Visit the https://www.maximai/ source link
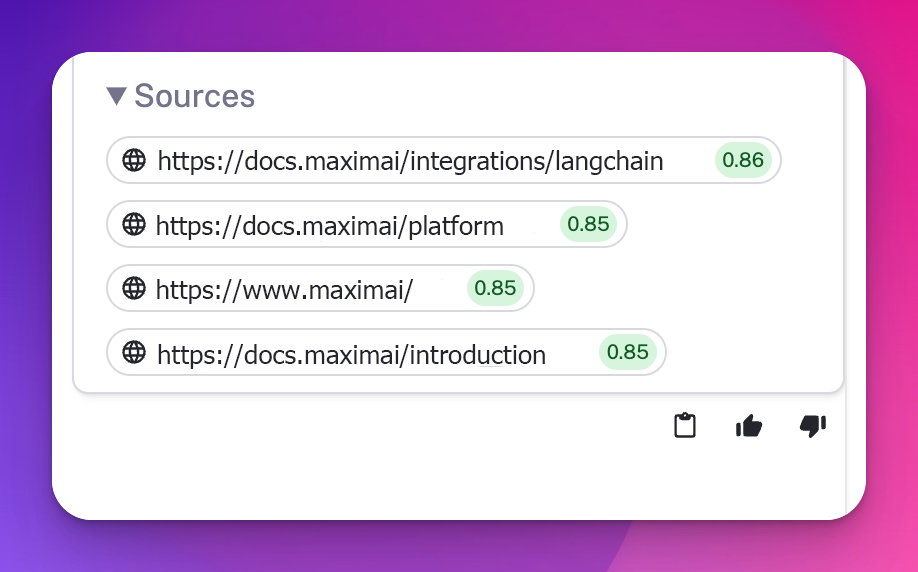 pyautogui.click(x=285, y=290)
